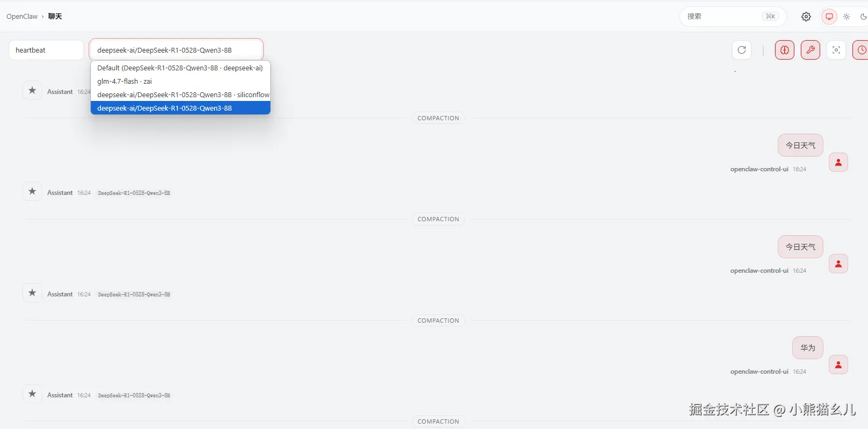Toggle the clock icon button
Screen dimensions: 868x429
tap(861, 50)
